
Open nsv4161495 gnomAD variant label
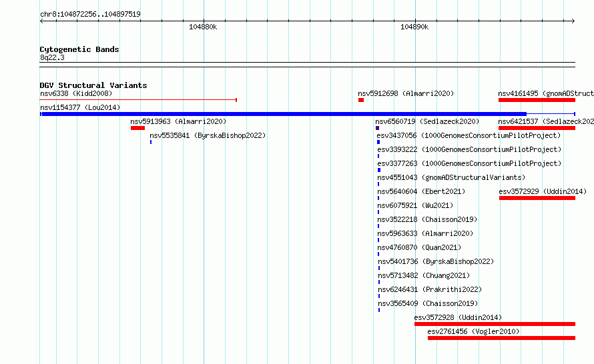pos(546,93)
